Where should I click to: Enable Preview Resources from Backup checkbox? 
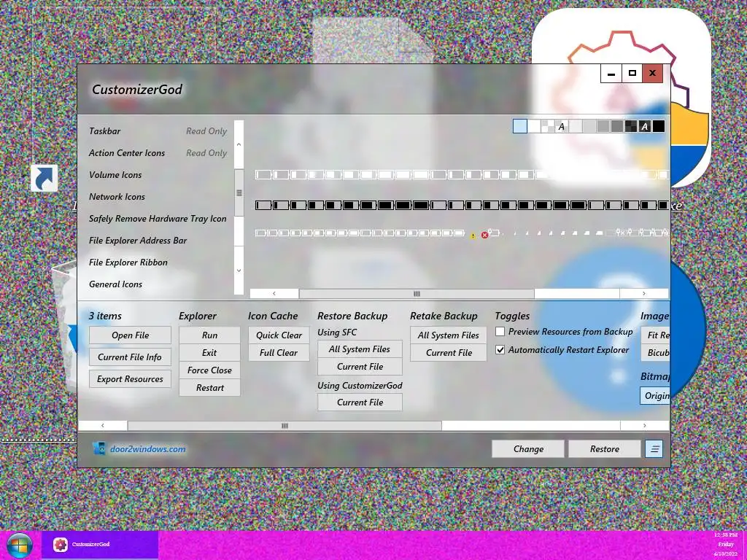coord(500,332)
